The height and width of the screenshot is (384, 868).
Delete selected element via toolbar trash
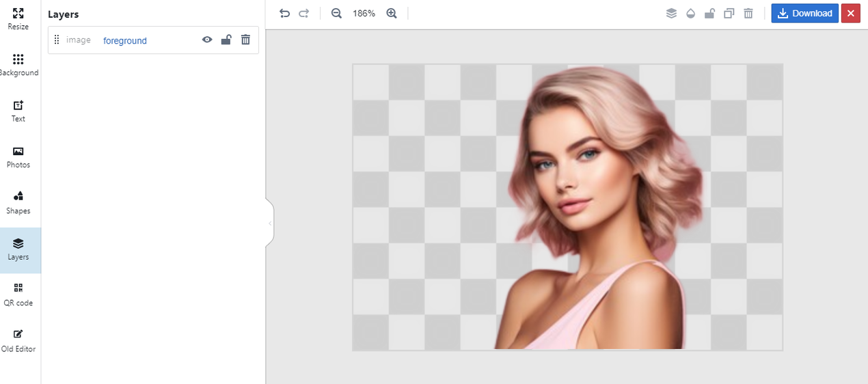point(748,13)
